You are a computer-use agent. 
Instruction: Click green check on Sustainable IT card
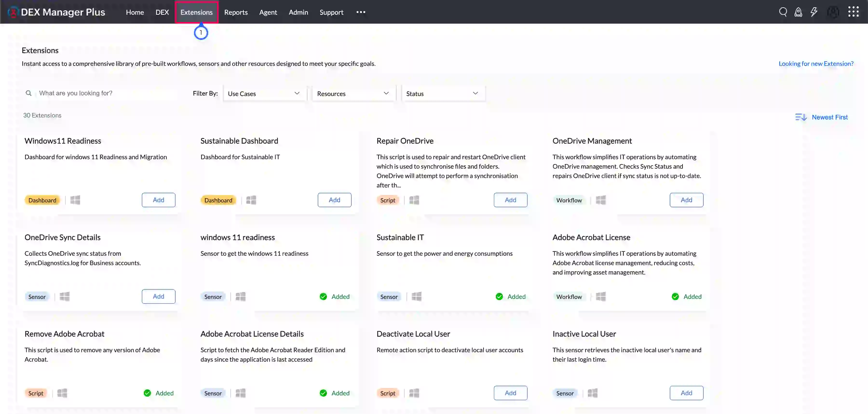(499, 296)
